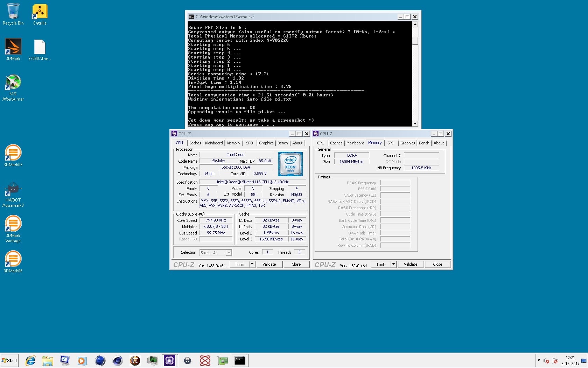Viewport: 588px width, 368px height.
Task: Open the system monitor graph taskbar icon
Action: (152, 360)
